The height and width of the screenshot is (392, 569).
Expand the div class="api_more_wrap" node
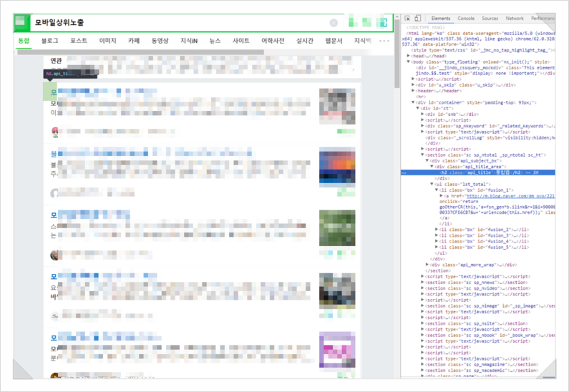coord(427,265)
